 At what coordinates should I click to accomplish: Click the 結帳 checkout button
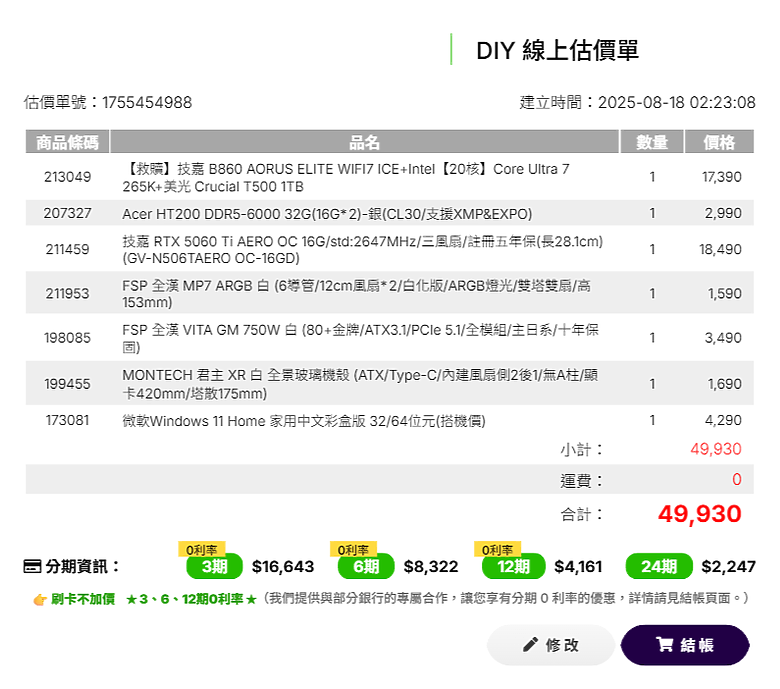[685, 645]
